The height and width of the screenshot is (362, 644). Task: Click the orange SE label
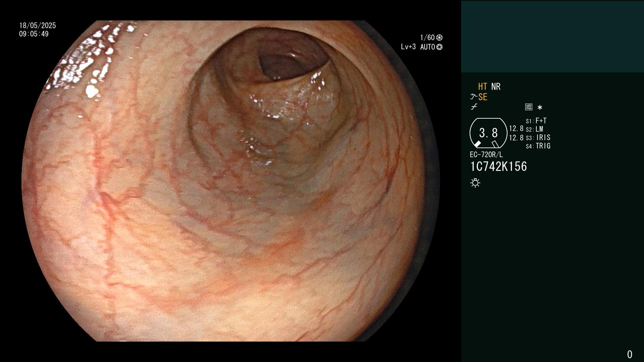[483, 97]
